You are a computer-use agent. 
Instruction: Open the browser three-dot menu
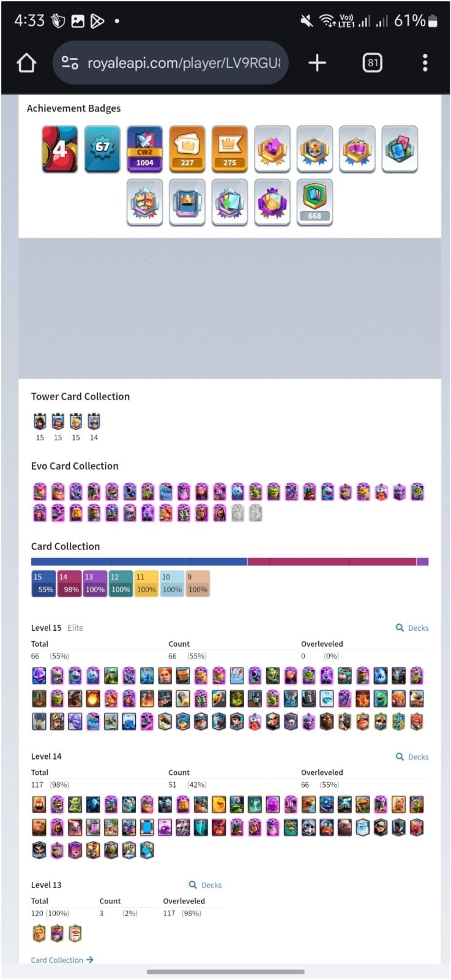(425, 62)
